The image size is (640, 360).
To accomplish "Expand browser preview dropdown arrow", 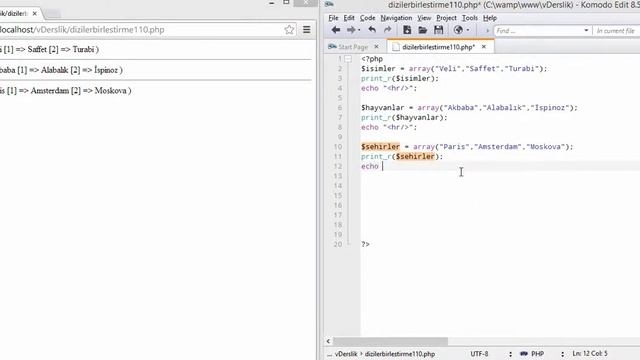I will [x=468, y=30].
